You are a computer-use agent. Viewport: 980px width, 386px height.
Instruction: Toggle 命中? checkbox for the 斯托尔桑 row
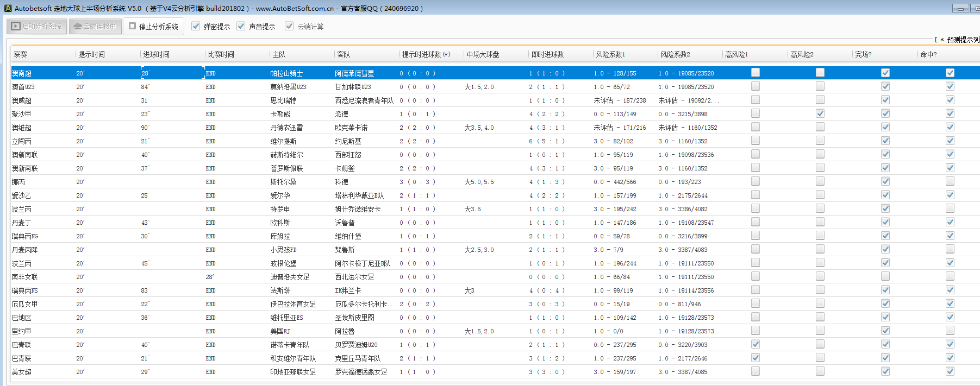950,181
